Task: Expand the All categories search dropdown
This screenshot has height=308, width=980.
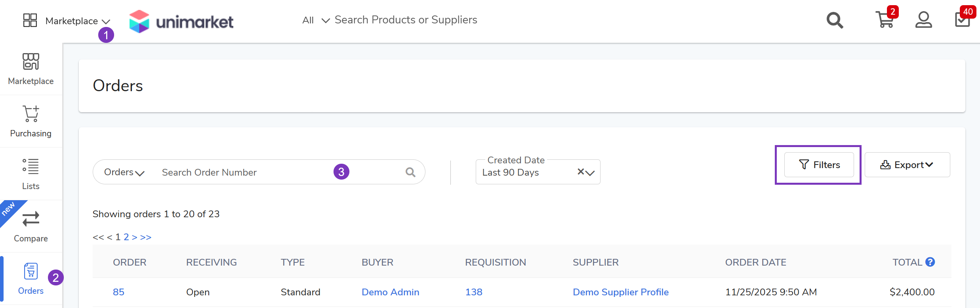Action: pos(316,20)
